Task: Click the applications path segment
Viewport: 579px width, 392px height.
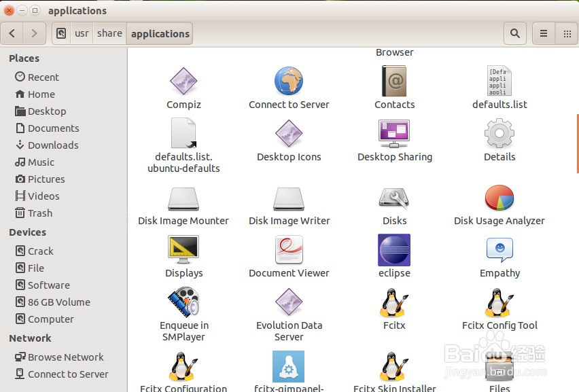Action: pyautogui.click(x=160, y=33)
